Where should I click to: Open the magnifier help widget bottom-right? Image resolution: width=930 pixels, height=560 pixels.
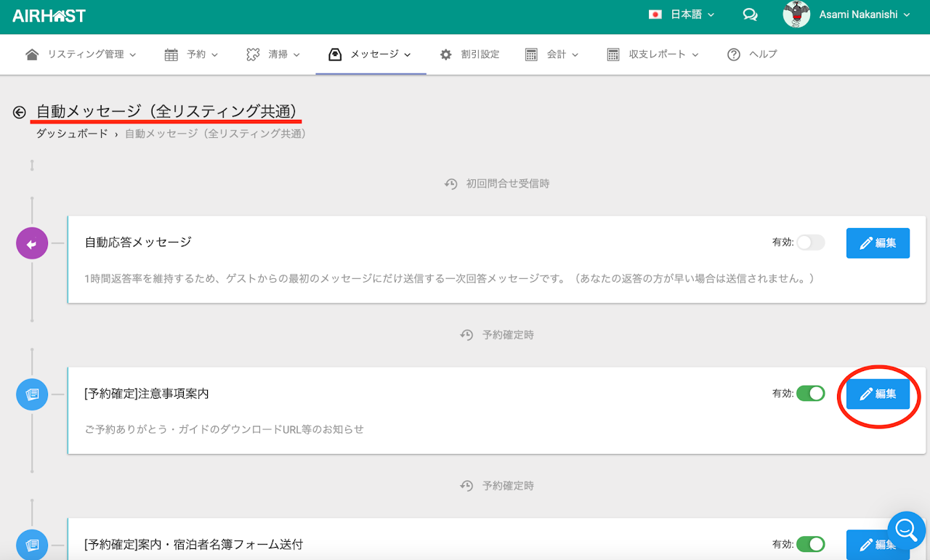point(906,528)
